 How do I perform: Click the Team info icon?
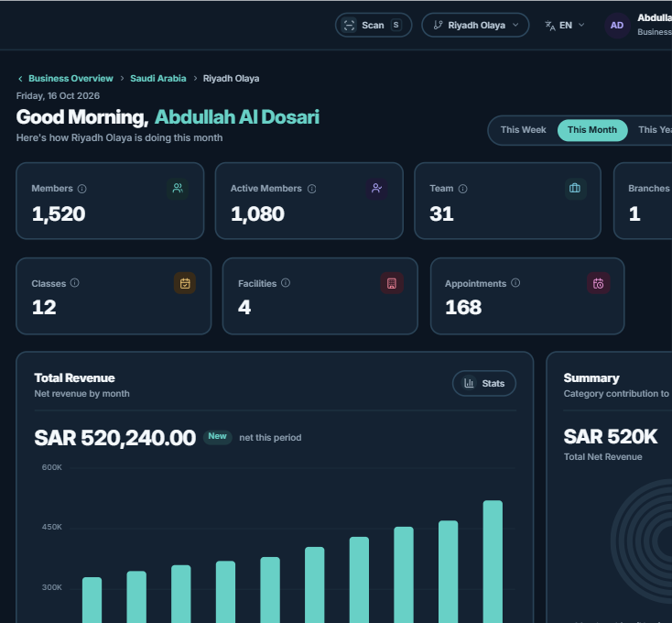pyautogui.click(x=463, y=189)
